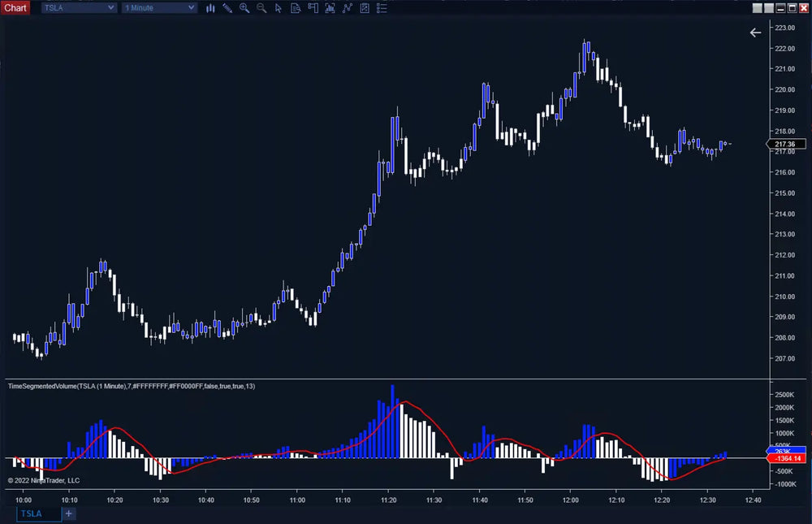Image resolution: width=812 pixels, height=524 pixels.
Task: Click the back navigation arrow on the chart
Action: (755, 32)
